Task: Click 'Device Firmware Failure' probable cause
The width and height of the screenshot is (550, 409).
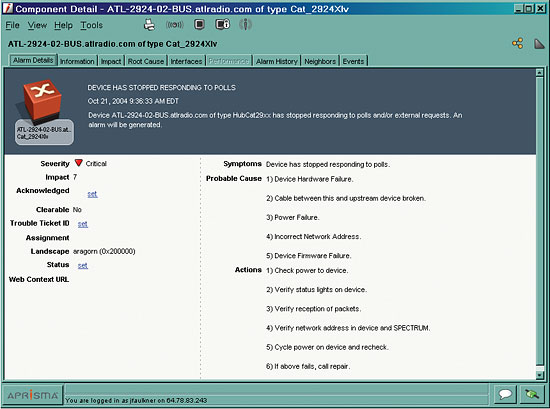Action: tap(309, 256)
